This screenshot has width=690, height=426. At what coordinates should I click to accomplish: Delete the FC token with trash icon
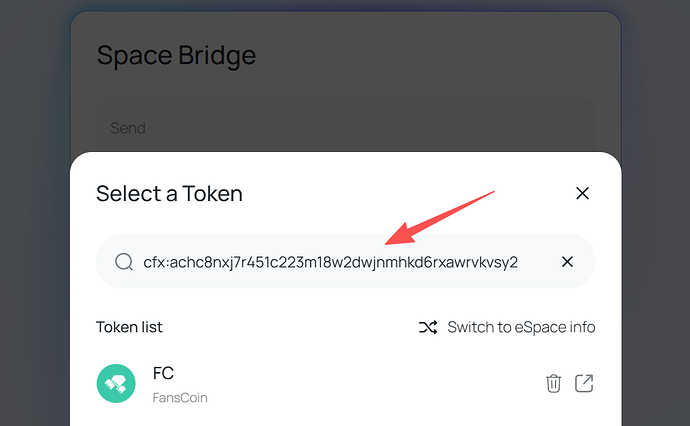pos(554,383)
